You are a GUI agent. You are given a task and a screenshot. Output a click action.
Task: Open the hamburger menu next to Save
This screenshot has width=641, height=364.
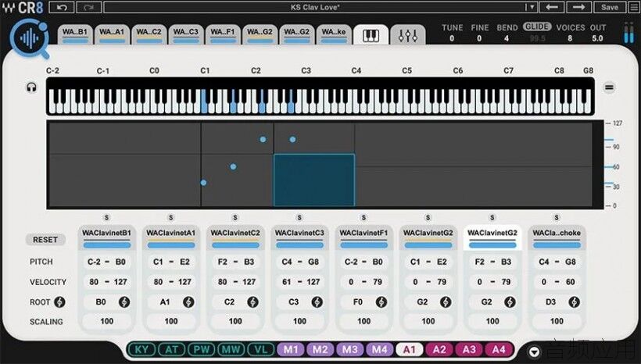(634, 7)
